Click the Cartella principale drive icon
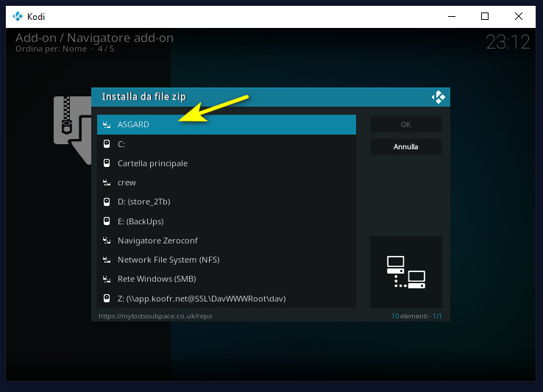This screenshot has width=543, height=392. click(107, 163)
